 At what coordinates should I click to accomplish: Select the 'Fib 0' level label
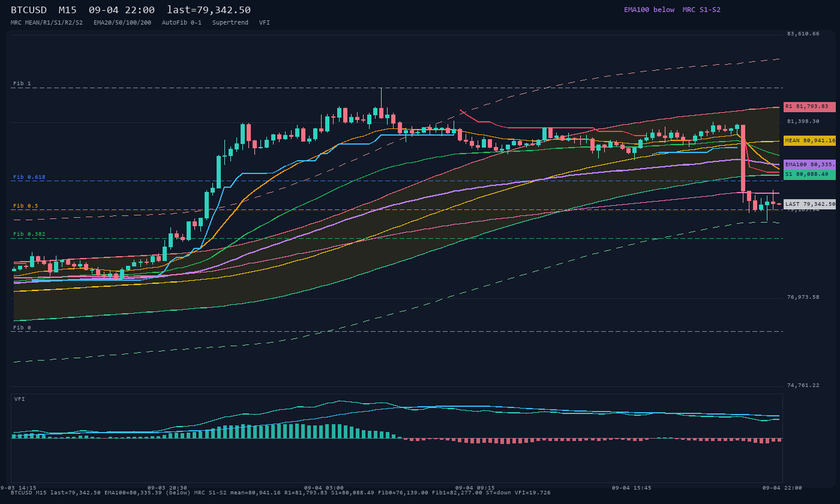[x=22, y=328]
